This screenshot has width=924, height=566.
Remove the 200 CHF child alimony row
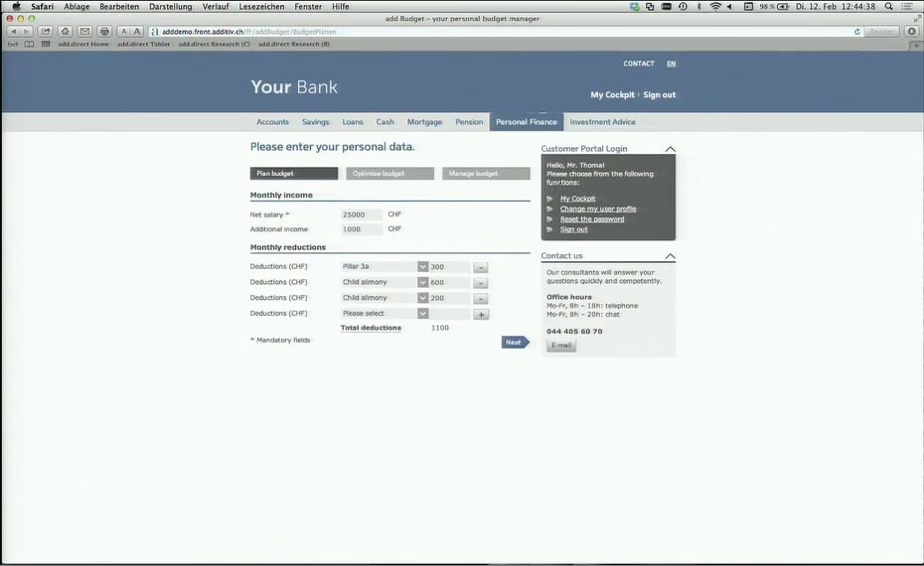pos(480,298)
